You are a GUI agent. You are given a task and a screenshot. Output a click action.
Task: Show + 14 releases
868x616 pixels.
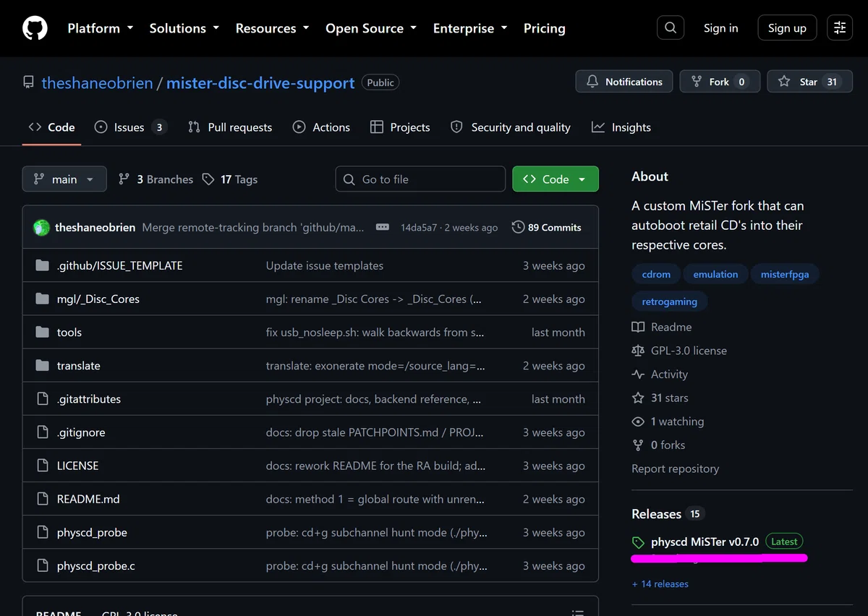click(x=660, y=583)
